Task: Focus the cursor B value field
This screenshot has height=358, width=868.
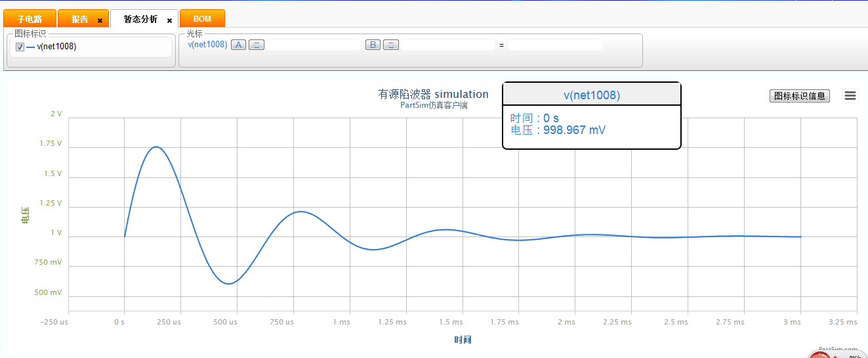Action: [448, 45]
